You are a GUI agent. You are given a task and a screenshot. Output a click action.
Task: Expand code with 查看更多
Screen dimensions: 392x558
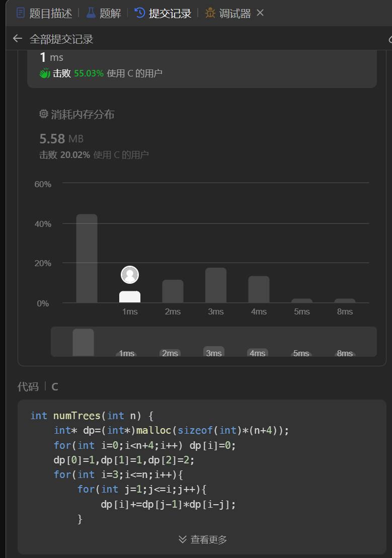(208, 539)
